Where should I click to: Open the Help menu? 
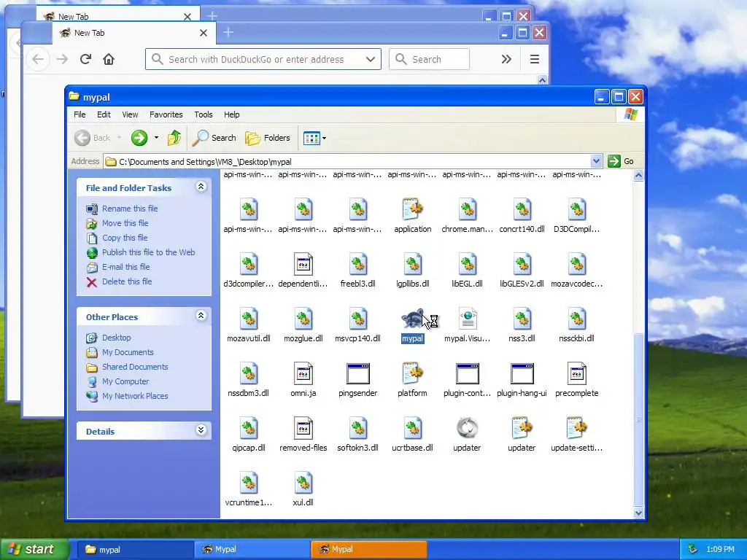click(232, 114)
